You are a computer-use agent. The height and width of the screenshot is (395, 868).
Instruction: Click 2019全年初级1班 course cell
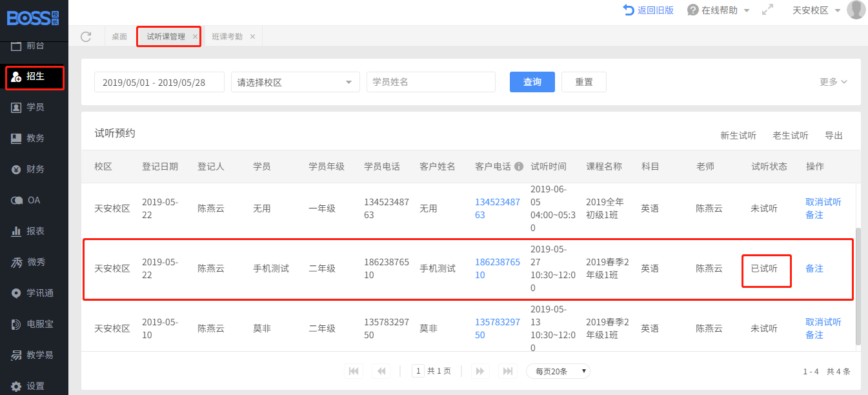pyautogui.click(x=604, y=208)
